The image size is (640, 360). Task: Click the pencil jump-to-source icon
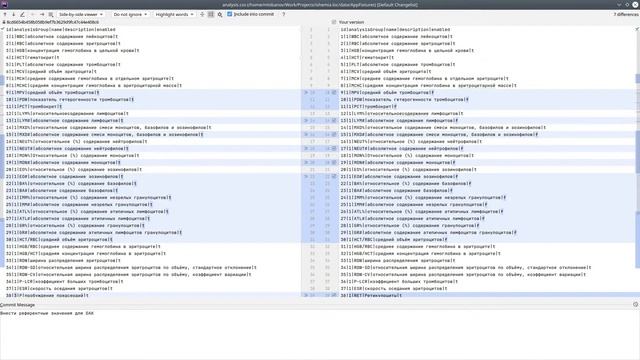(x=22, y=14)
